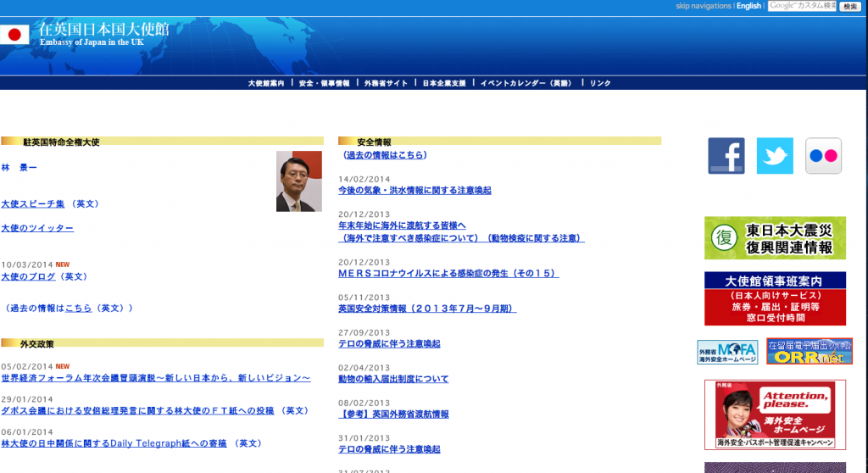Switch to the English language link
Screen dimensions: 868x473
[748, 6]
